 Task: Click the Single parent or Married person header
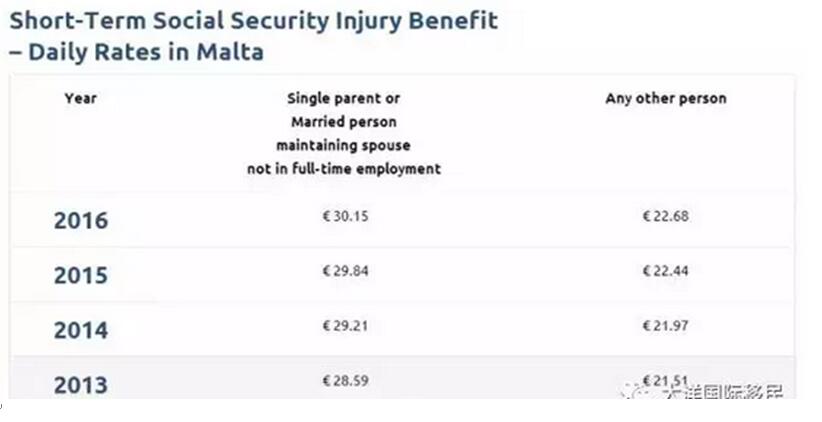[x=344, y=133]
